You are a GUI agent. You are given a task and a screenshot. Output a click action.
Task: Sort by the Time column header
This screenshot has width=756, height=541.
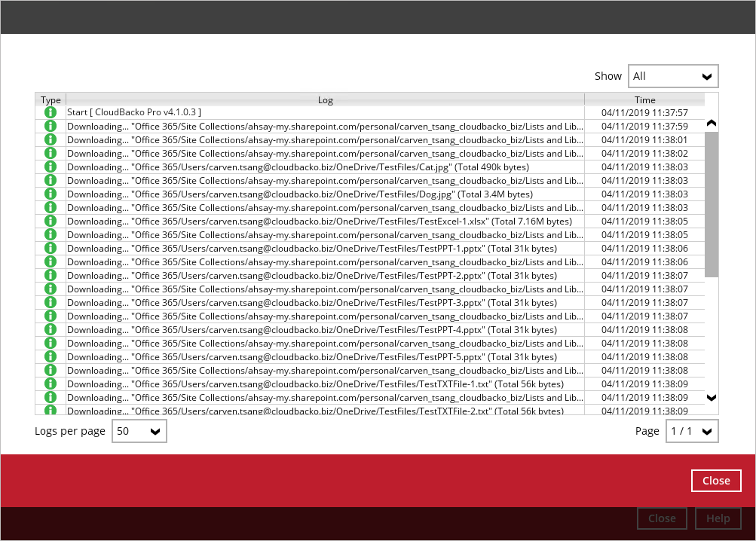pyautogui.click(x=644, y=99)
